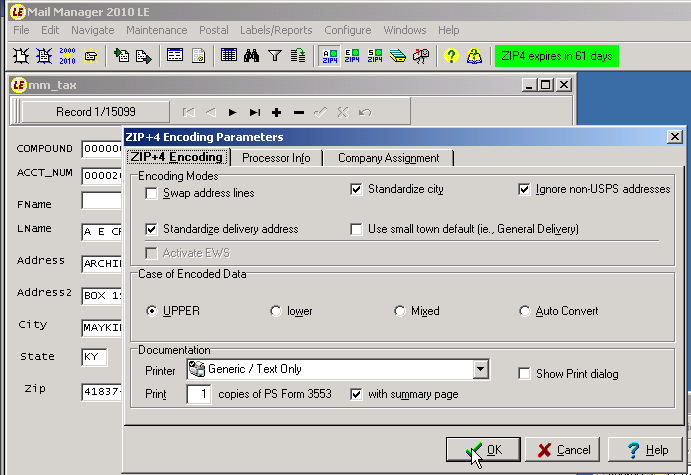Click the A ZIP4 encoding icon

(330, 56)
